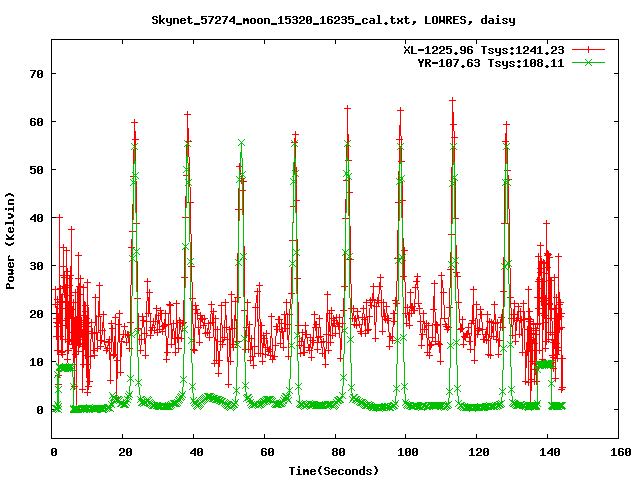Click x-axis tick label 140
The width and height of the screenshot is (640, 480).
(550, 452)
